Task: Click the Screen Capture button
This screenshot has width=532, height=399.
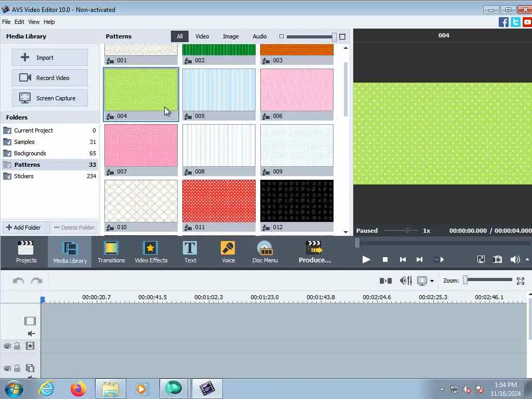Action: (x=50, y=98)
